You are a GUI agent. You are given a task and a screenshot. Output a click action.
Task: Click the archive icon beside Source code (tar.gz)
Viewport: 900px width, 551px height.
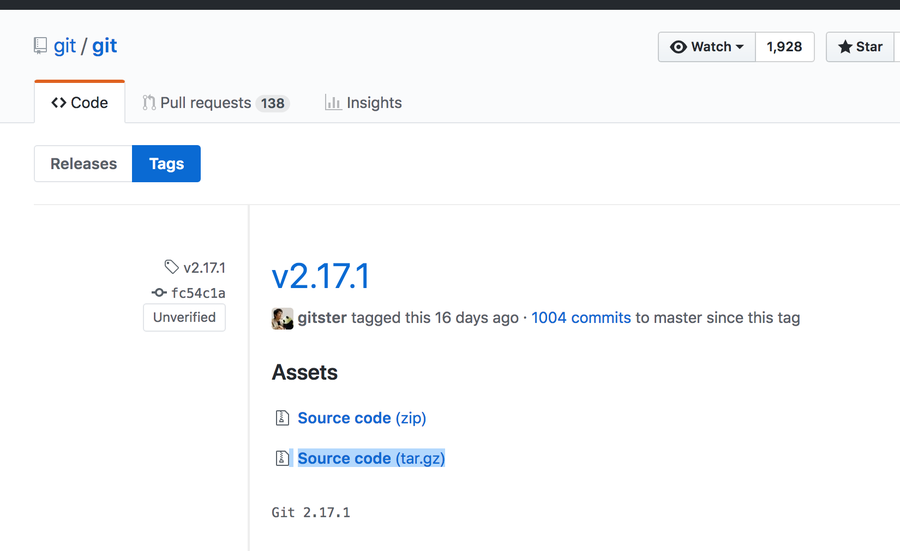(x=282, y=458)
